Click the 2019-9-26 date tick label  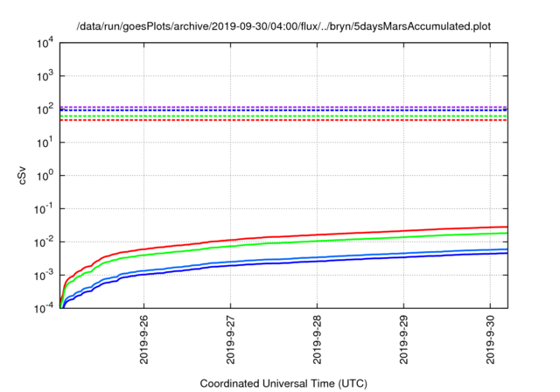point(143,339)
